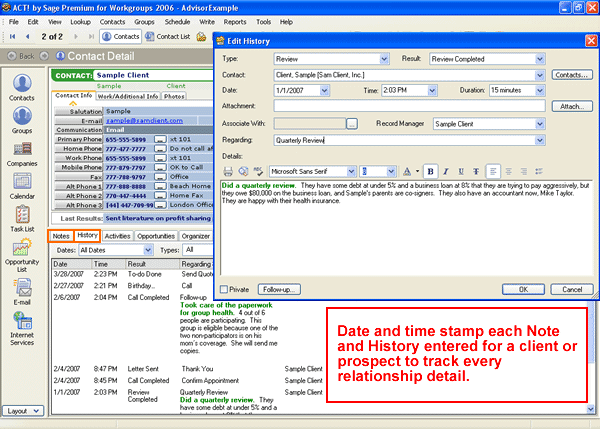Click the OK button

523,289
